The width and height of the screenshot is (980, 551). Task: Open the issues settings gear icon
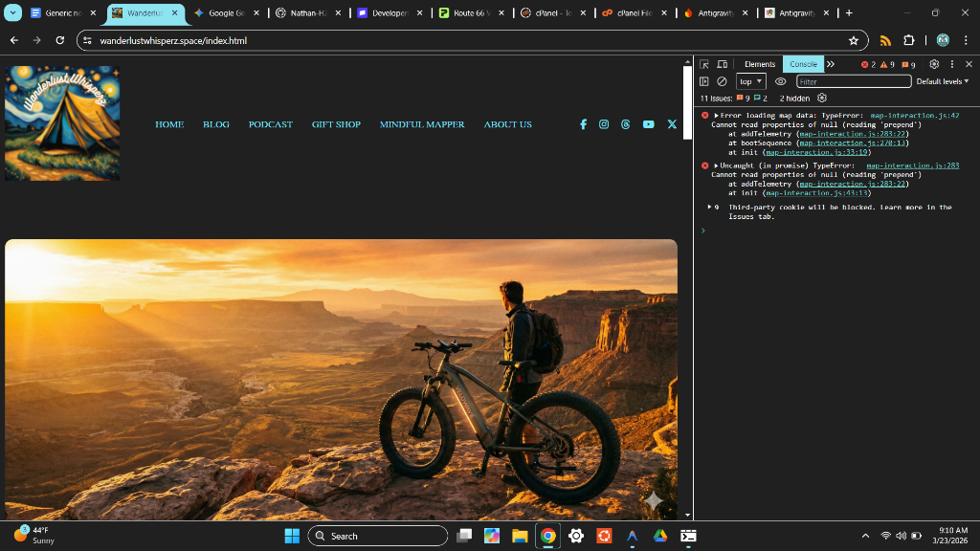tap(822, 99)
